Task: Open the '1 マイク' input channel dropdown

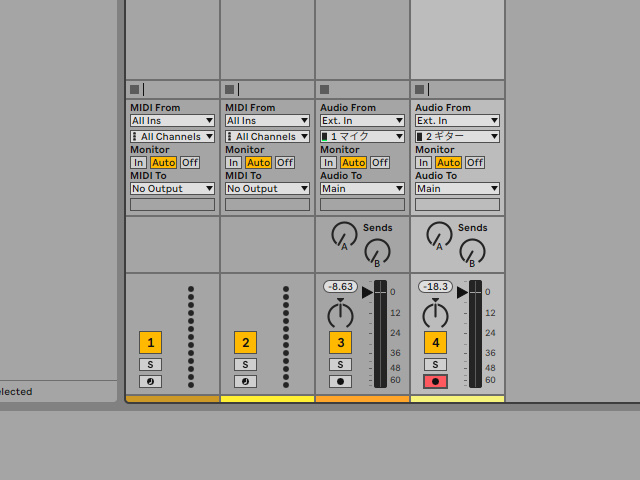Action: click(362, 136)
